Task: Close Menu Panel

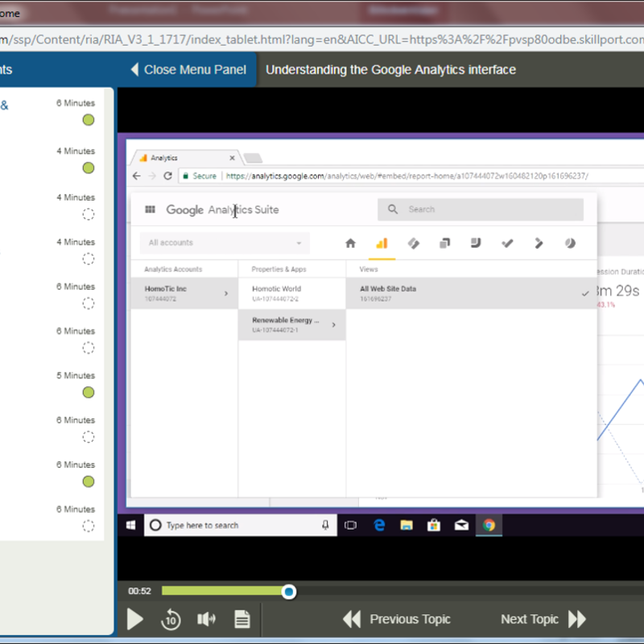Action: [188, 69]
